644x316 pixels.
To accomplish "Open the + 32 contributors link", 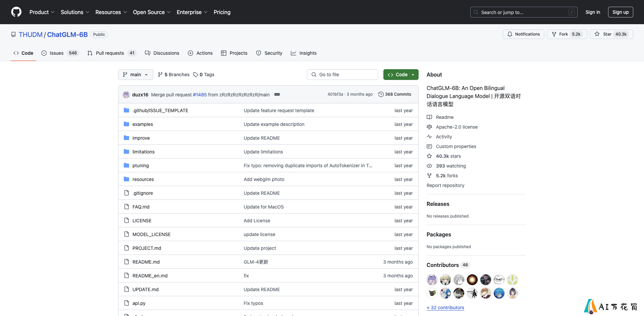I will tap(445, 308).
